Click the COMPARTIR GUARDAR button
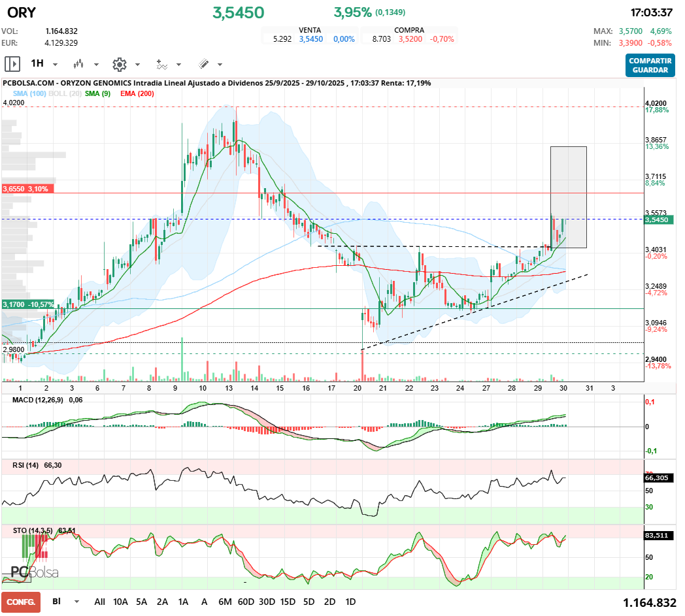This screenshot has width=685, height=616. 650,65
